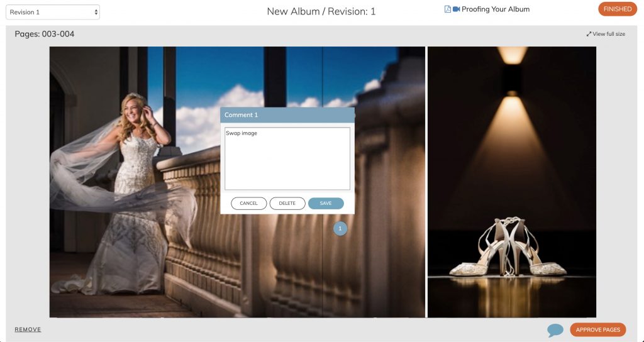Click the wedding shoes photo on the right page
This screenshot has height=342, width=644.
click(x=512, y=182)
